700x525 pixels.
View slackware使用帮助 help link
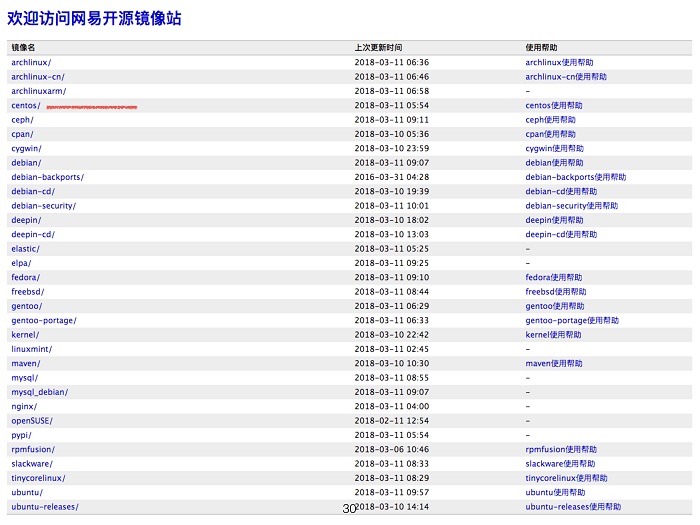click(560, 463)
